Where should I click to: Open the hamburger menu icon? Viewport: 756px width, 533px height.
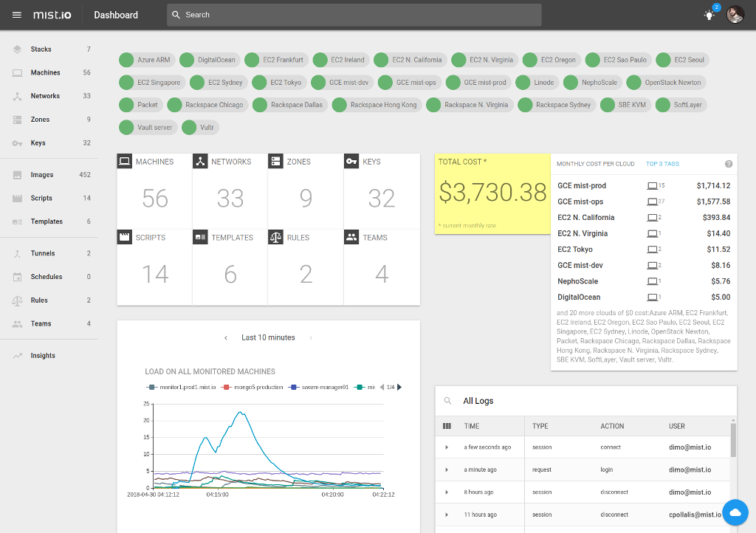(17, 15)
